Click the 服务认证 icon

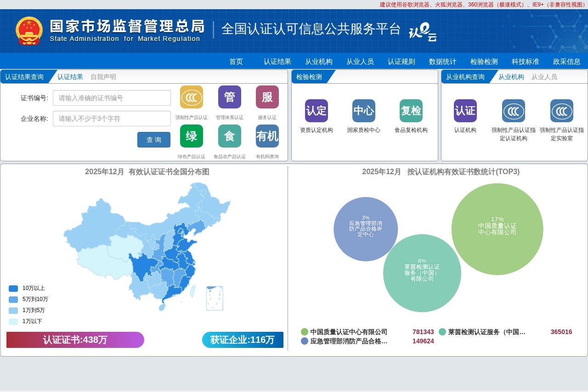tap(267, 97)
